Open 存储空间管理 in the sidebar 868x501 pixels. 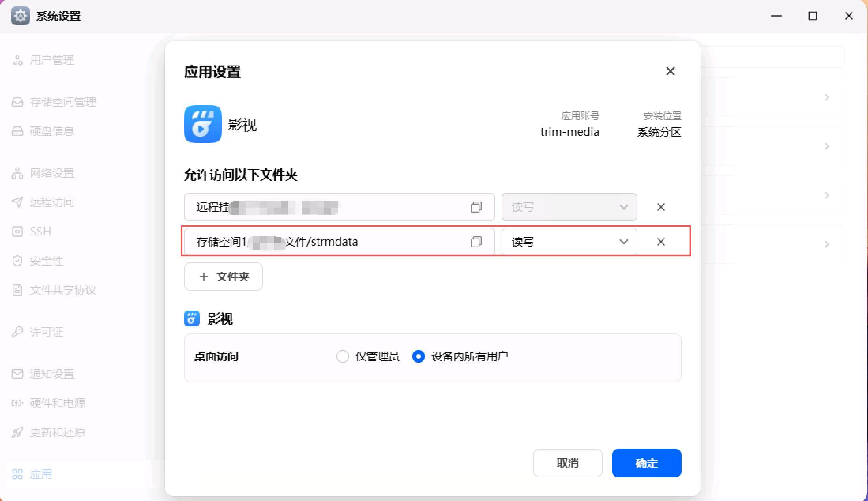(x=62, y=102)
